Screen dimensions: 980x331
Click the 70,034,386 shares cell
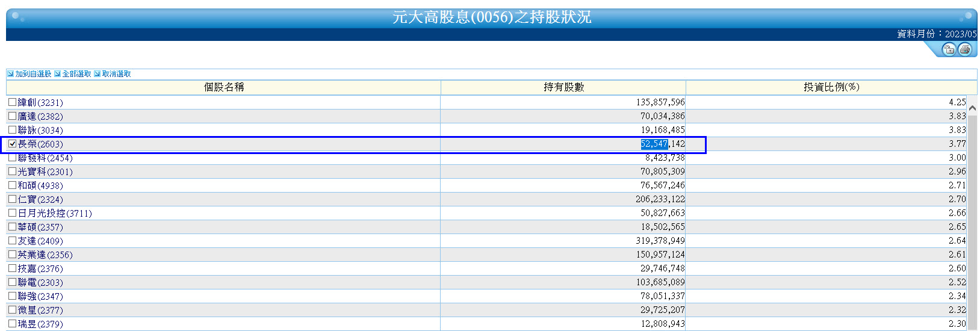563,116
